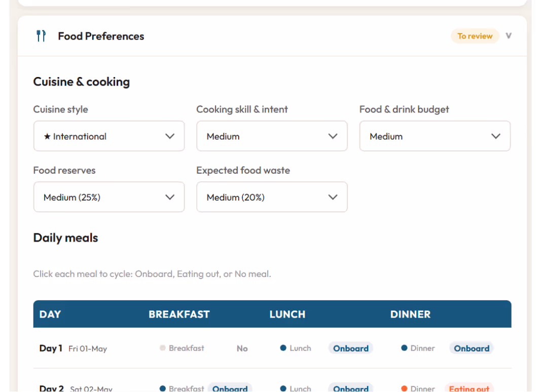Toggle Day 1 Breakfast 'No' status
Viewport: 542px width, 392px height.
(242, 348)
